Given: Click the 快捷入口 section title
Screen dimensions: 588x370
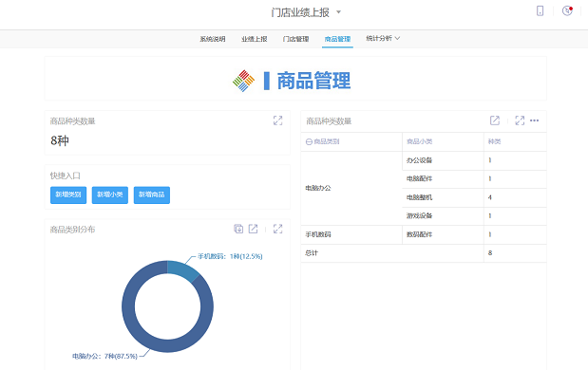Looking at the screenshot, I should point(66,176).
